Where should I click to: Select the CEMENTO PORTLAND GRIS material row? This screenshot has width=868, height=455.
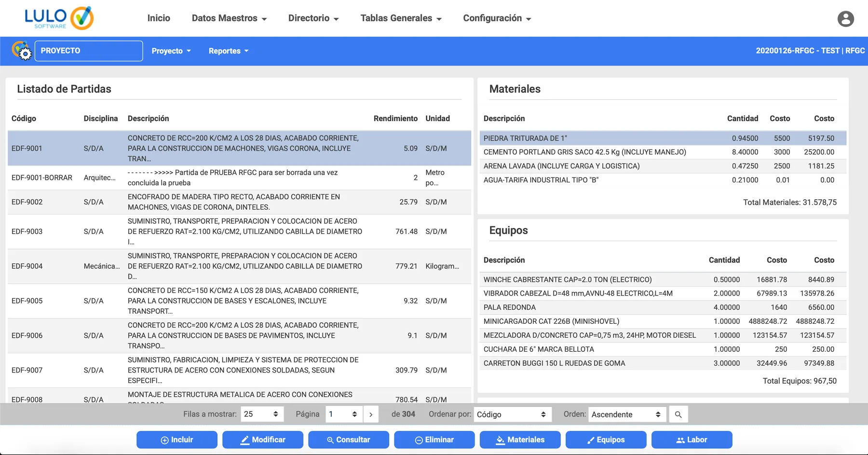[663, 152]
